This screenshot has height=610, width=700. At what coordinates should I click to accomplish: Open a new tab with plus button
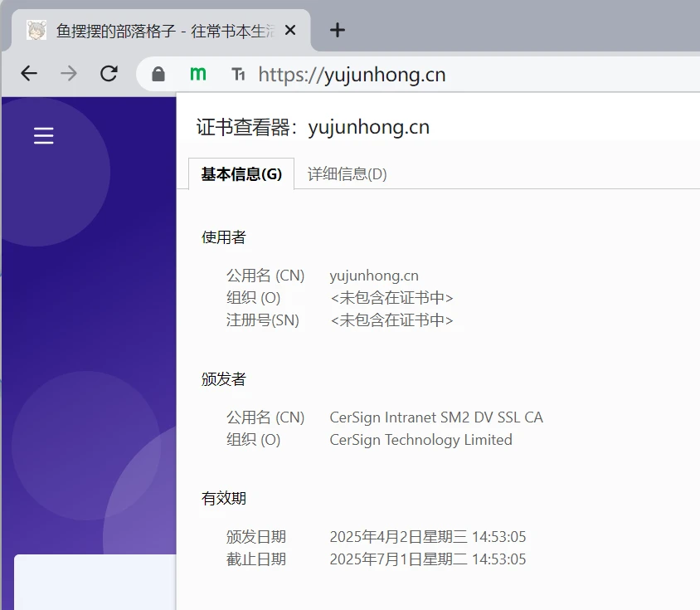(337, 31)
